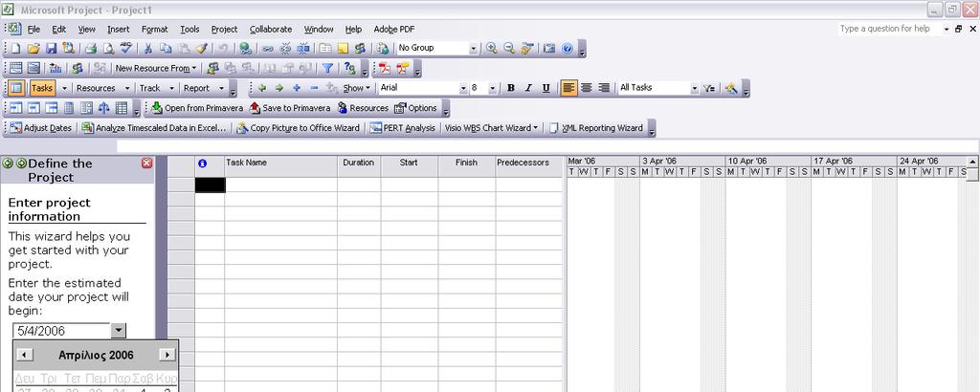Go to next month in calendar

coord(167,355)
